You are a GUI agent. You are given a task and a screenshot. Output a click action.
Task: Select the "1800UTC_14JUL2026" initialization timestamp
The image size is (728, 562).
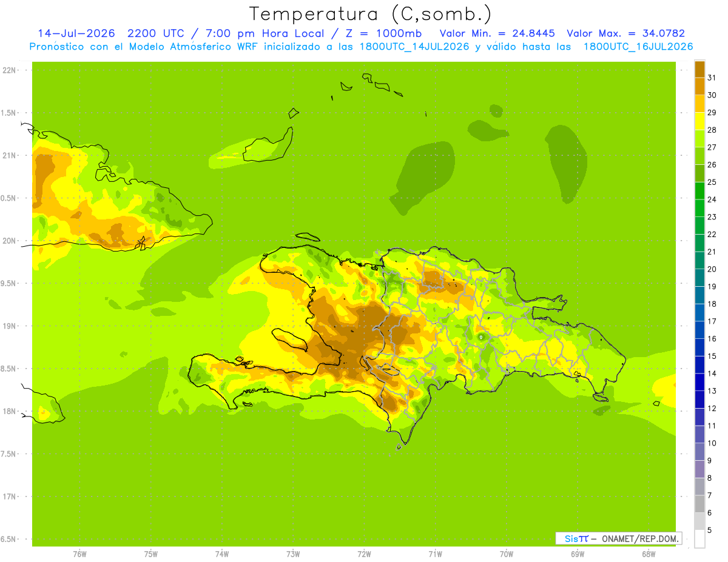coord(413,47)
